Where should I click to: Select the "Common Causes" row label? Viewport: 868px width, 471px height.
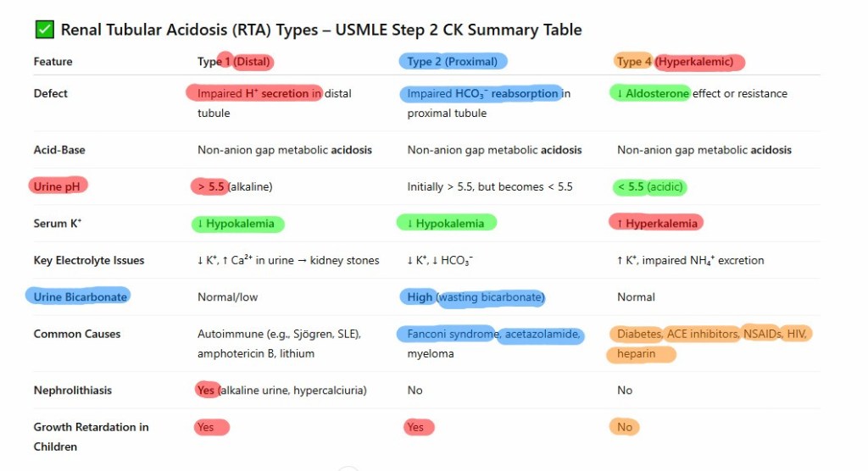click(77, 334)
